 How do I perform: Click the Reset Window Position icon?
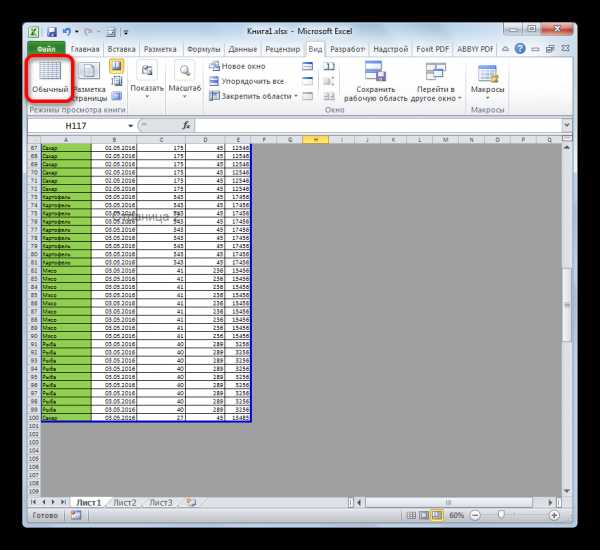[329, 96]
